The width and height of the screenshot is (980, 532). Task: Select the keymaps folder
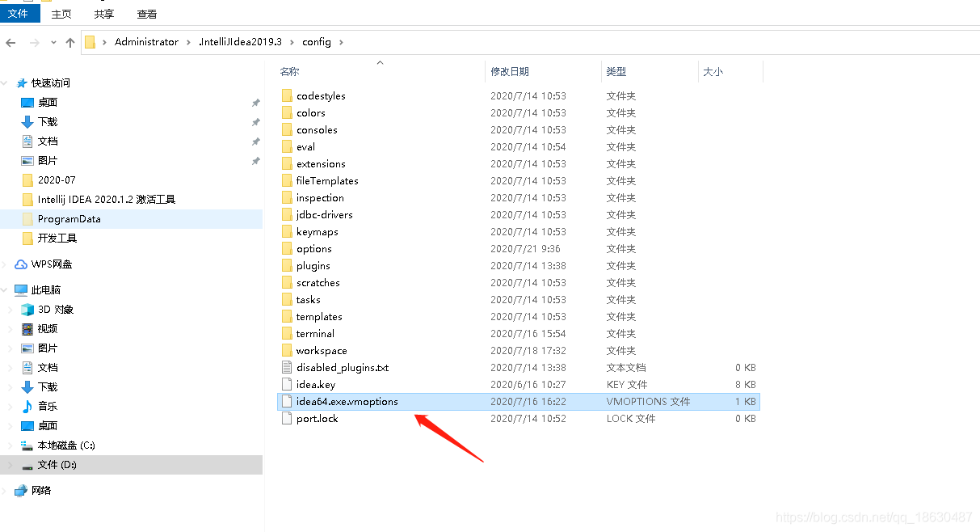tap(317, 231)
